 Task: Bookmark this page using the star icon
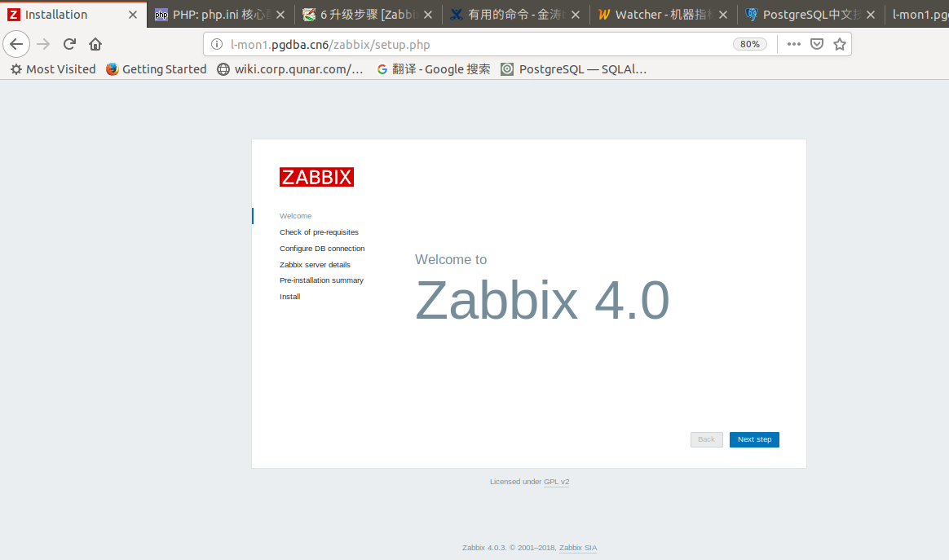pos(840,43)
